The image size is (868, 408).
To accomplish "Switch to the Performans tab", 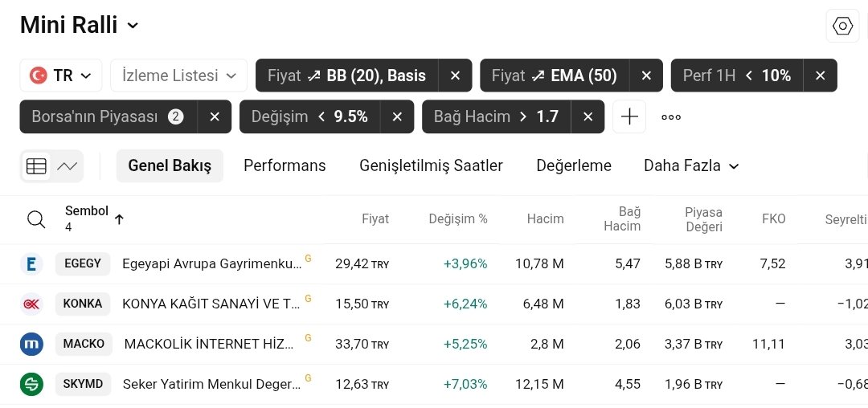I will coord(285,166).
